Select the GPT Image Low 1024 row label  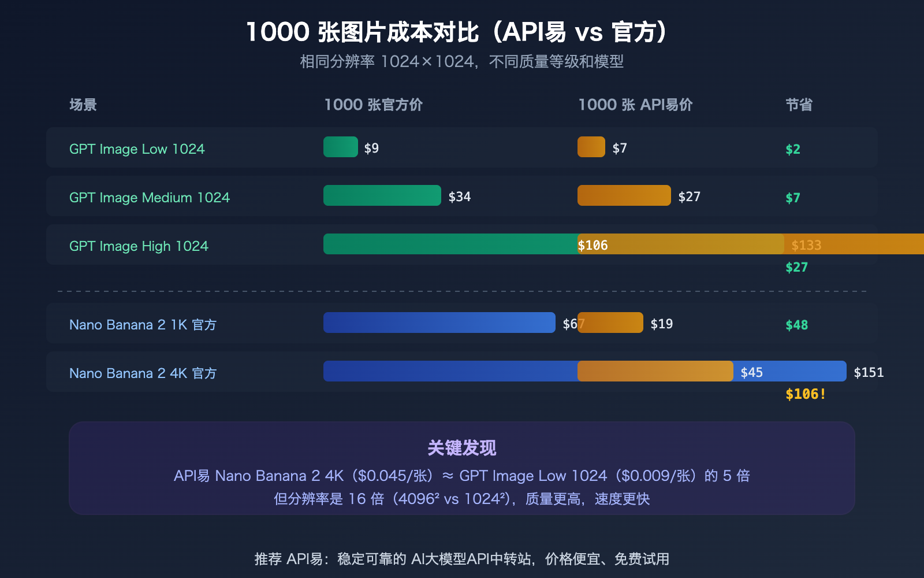point(137,149)
